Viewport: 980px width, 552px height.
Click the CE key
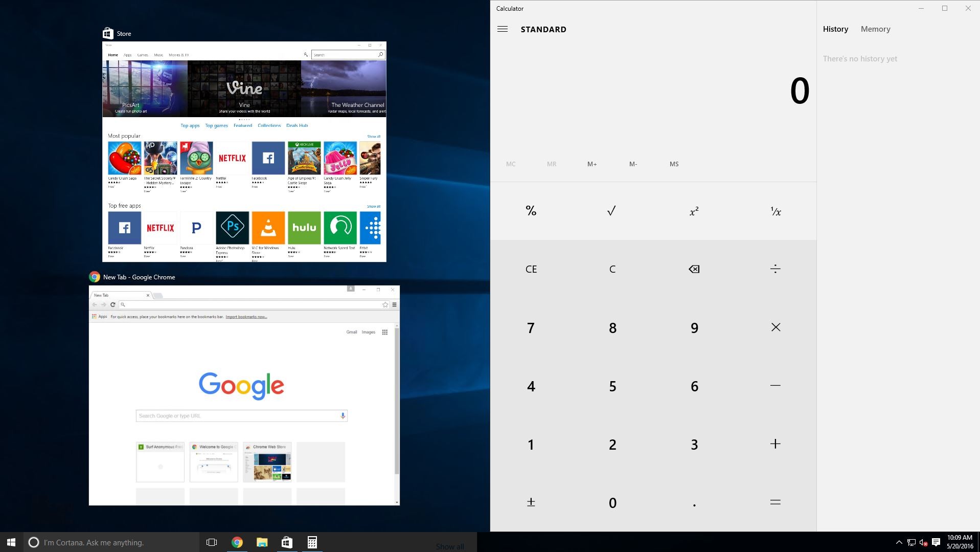[x=531, y=269]
